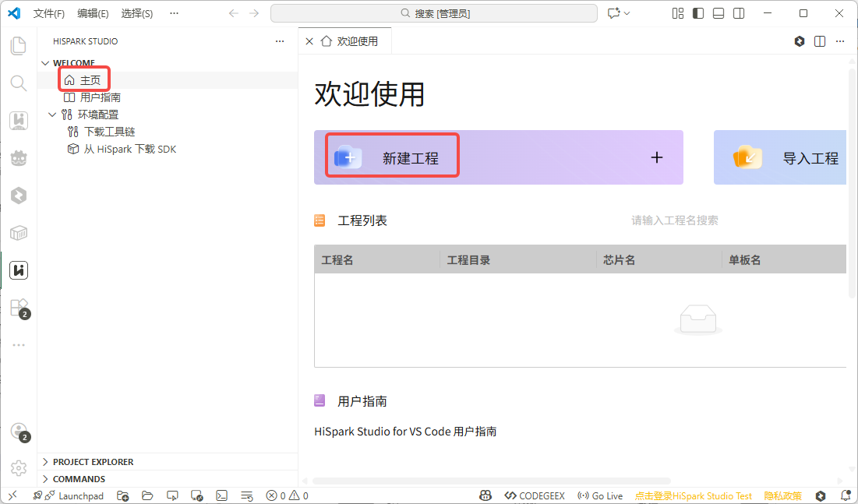858x504 pixels.
Task: Go back with the left arrow
Action: pyautogui.click(x=234, y=13)
